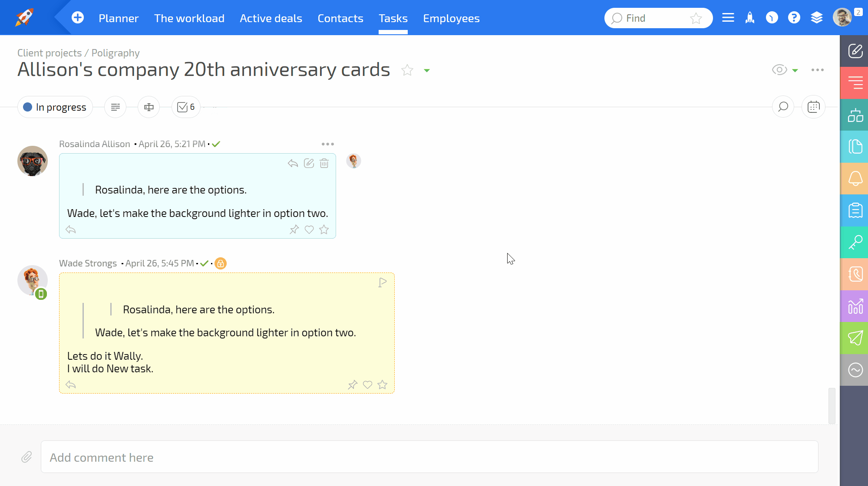868x486 pixels.
Task: Select the Tasks tab in the navigation bar
Action: pos(393,18)
